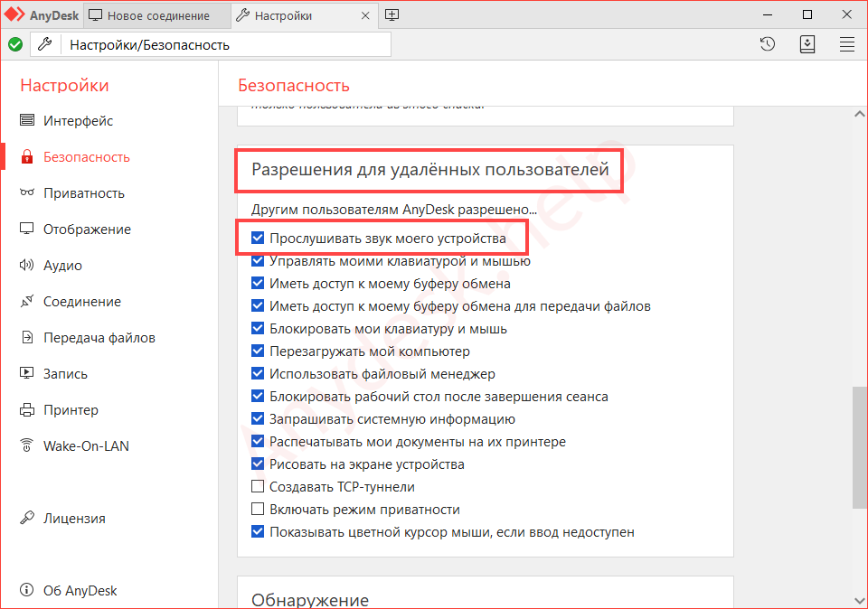
Task: Click the wrench icon in address bar
Action: pos(45,44)
